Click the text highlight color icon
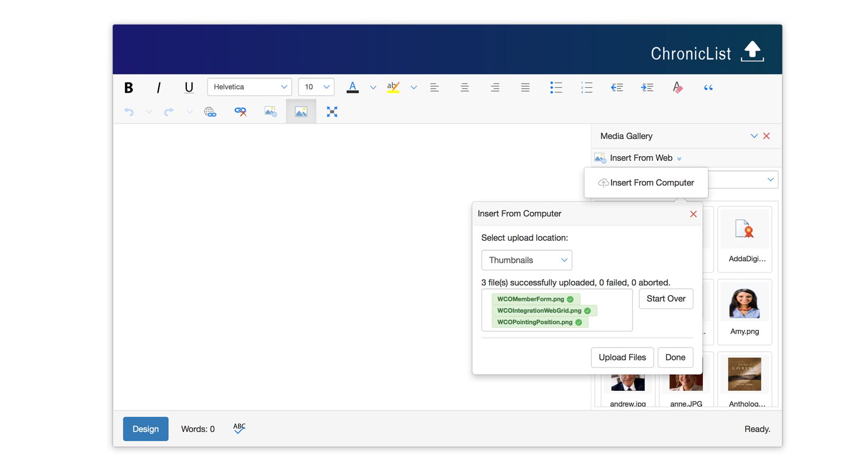This screenshot has width=868, height=476. (x=393, y=88)
